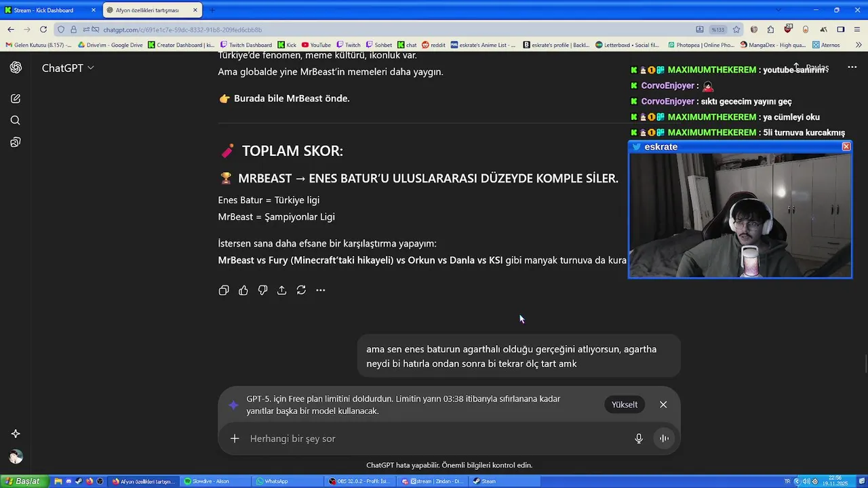Copy the ChatGPT response
The image size is (868, 488).
coord(224,290)
